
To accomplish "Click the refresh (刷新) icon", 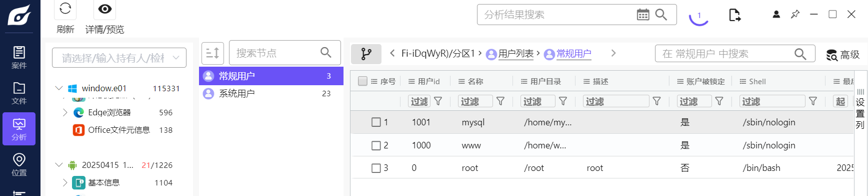I will click(65, 9).
